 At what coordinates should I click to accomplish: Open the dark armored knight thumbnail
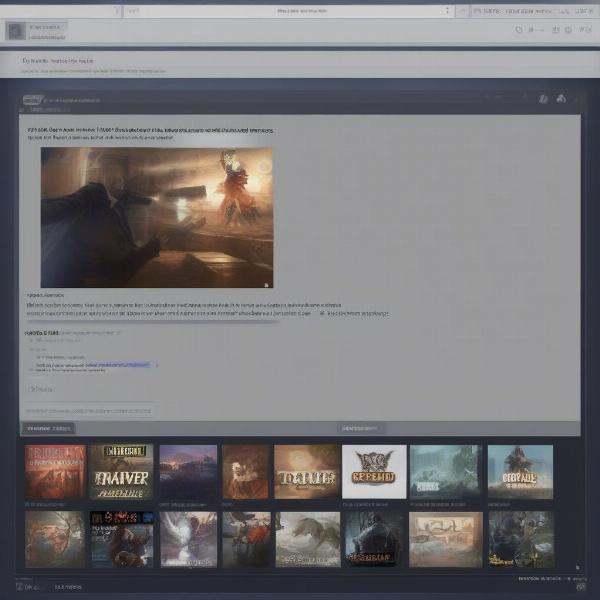(374, 539)
